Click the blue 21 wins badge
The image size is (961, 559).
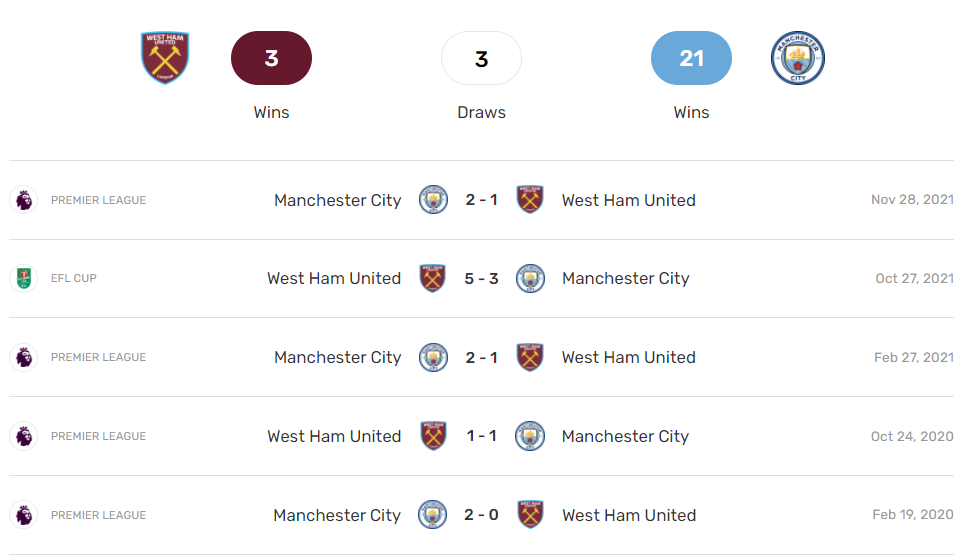click(x=691, y=58)
